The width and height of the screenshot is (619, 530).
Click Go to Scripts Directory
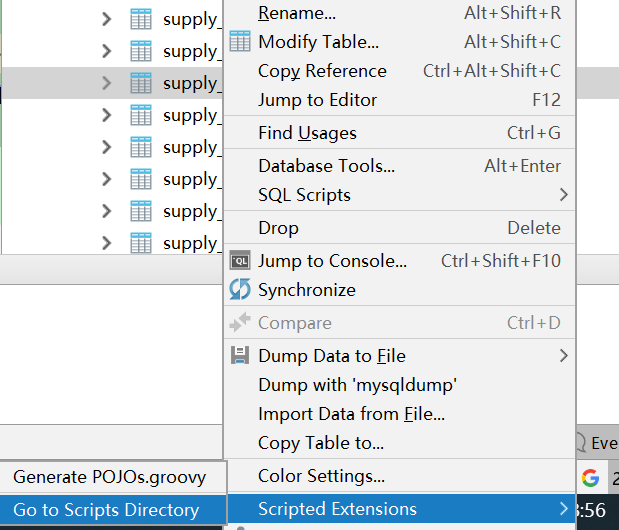(106, 510)
